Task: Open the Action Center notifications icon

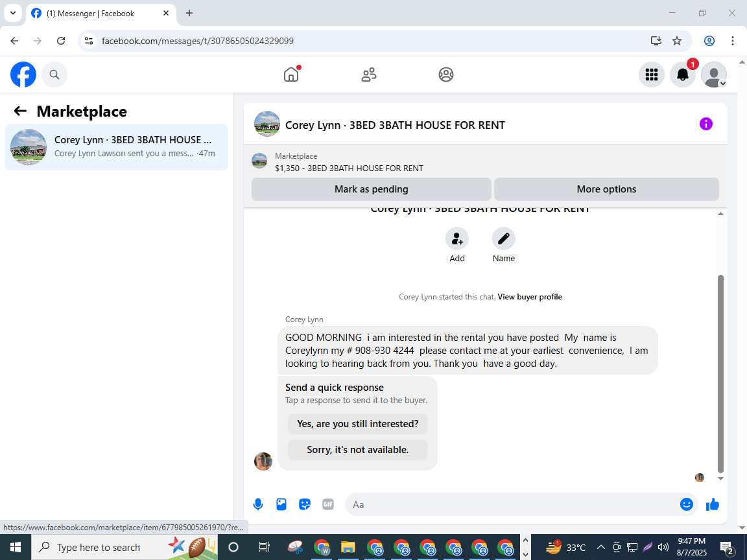Action: [727, 548]
